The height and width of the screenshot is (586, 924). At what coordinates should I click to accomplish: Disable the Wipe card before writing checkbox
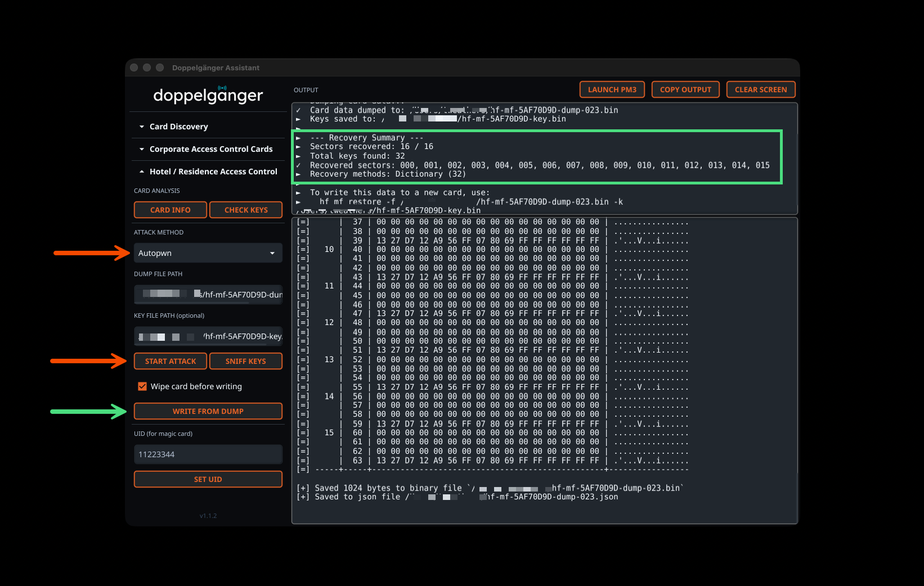pyautogui.click(x=142, y=386)
